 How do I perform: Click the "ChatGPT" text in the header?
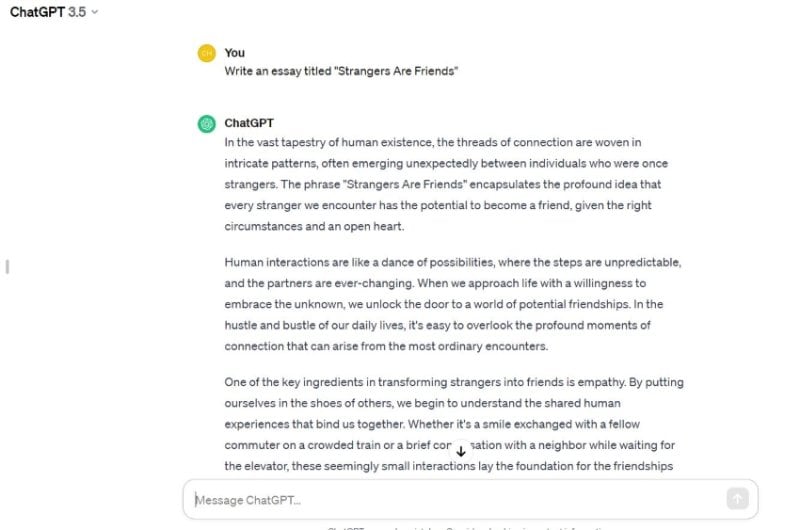pos(37,12)
